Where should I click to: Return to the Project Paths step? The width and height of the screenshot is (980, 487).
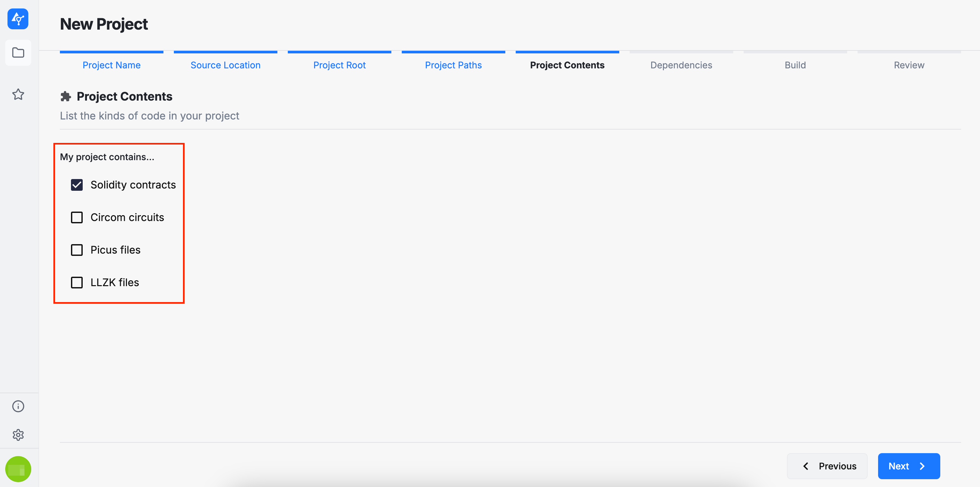(x=453, y=65)
